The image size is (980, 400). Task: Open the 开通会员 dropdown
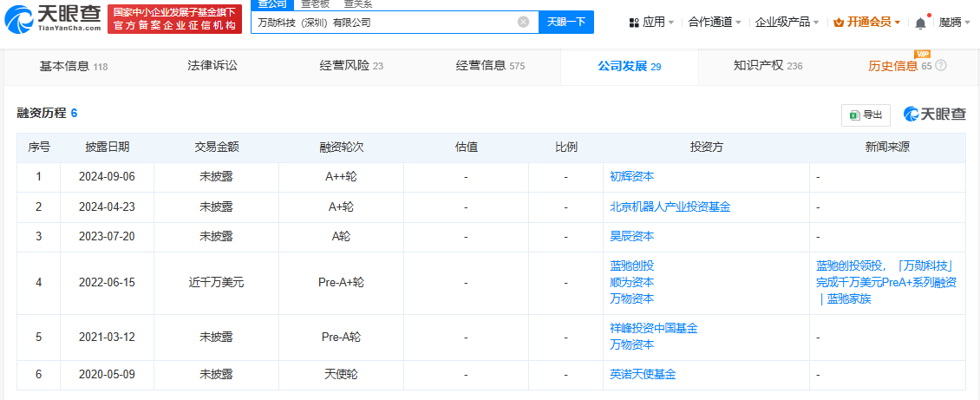(x=867, y=23)
